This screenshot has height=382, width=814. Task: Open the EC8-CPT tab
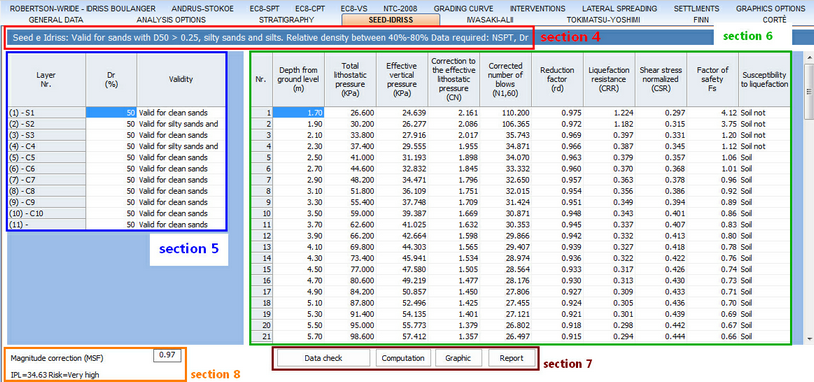310,8
